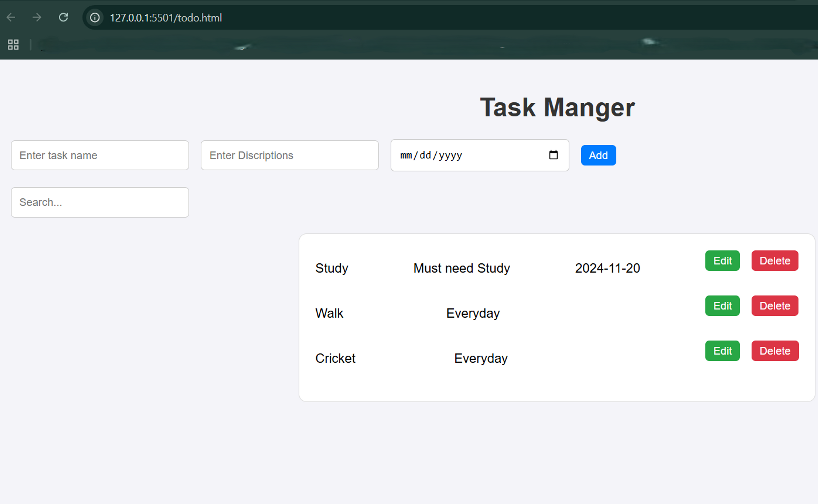
Task: Focus the address bar URL
Action: tap(166, 18)
